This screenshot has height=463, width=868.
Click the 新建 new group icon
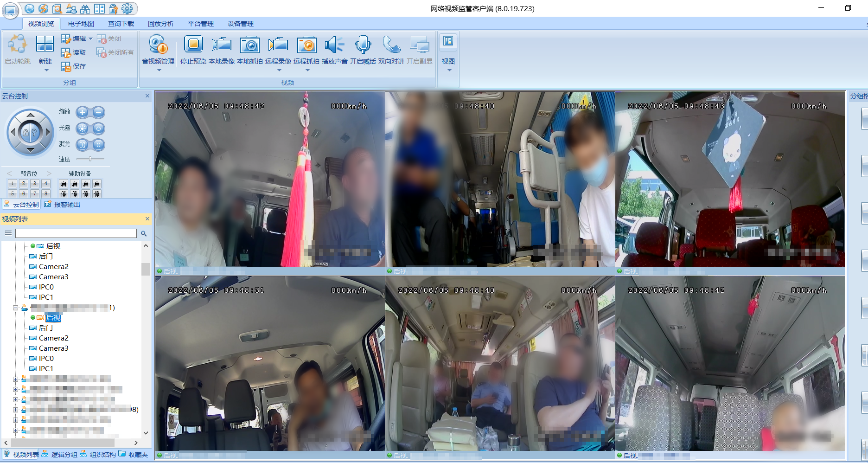pyautogui.click(x=45, y=45)
